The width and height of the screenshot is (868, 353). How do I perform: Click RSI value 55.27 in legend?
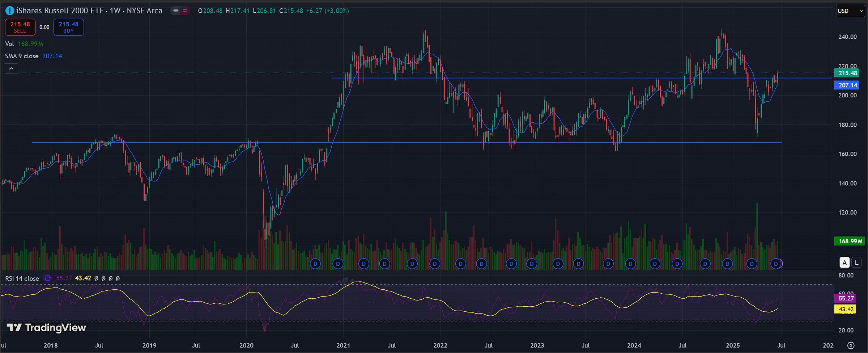click(x=64, y=278)
